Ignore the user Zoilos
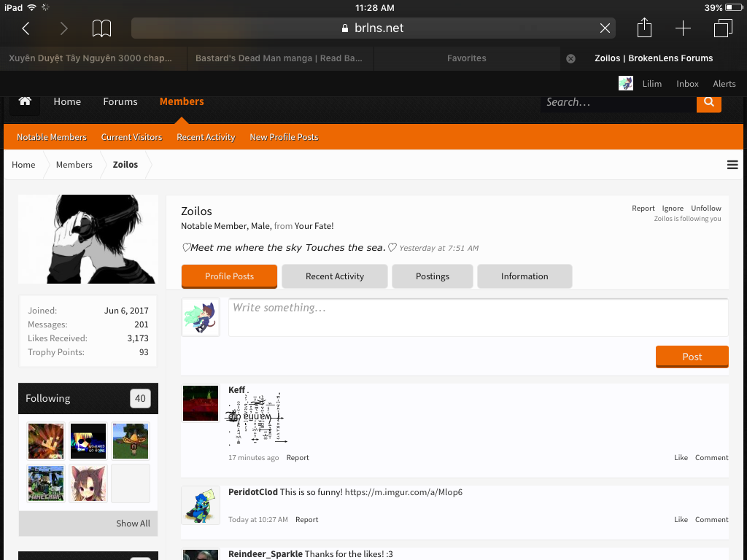The height and width of the screenshot is (560, 747). coord(672,208)
